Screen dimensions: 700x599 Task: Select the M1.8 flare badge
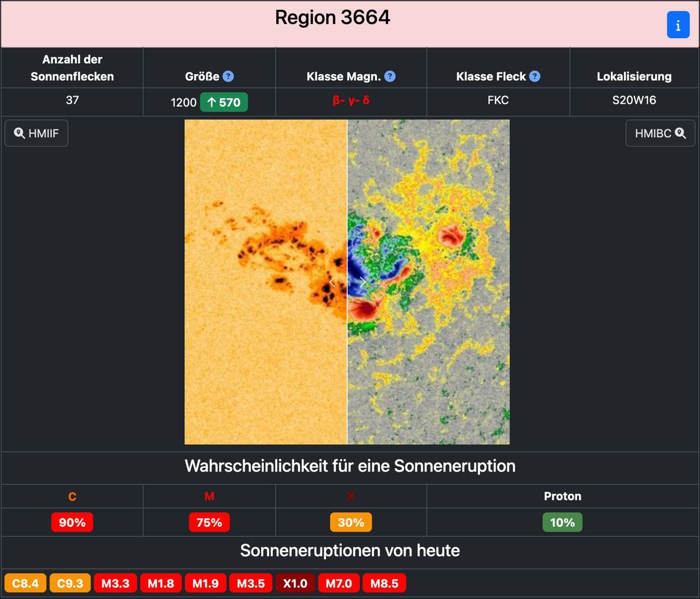pyautogui.click(x=161, y=583)
